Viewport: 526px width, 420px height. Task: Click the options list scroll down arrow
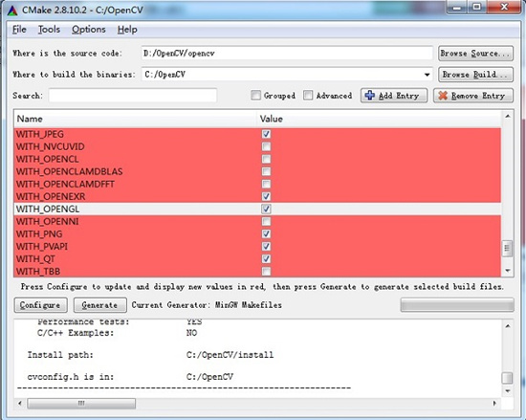tap(508, 271)
